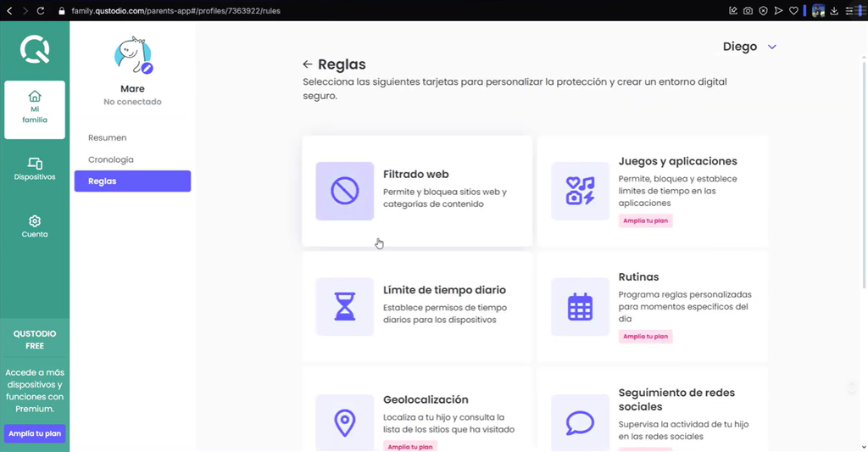The width and height of the screenshot is (868, 452).
Task: Click 'Localiza a tu hijo' description
Action: pos(449,423)
